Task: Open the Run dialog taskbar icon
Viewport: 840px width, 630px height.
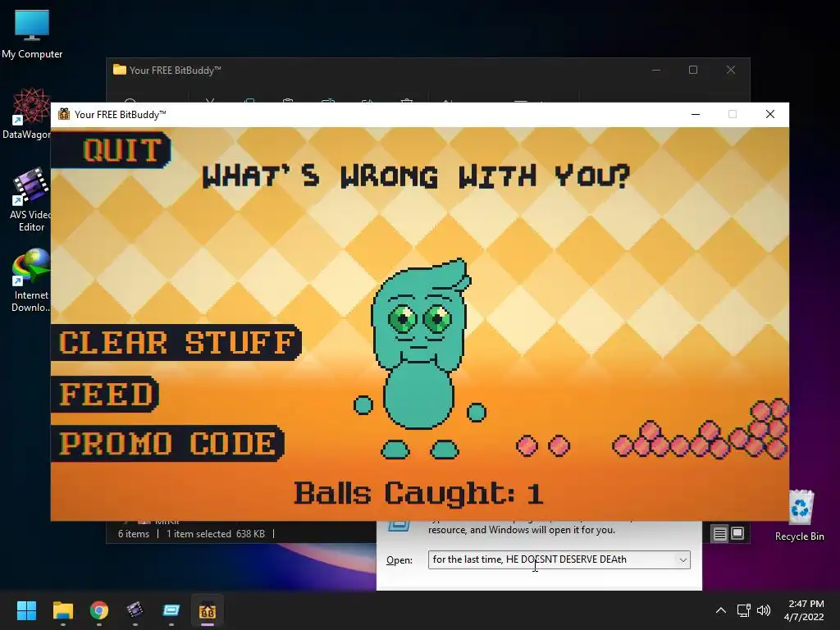Action: click(171, 610)
